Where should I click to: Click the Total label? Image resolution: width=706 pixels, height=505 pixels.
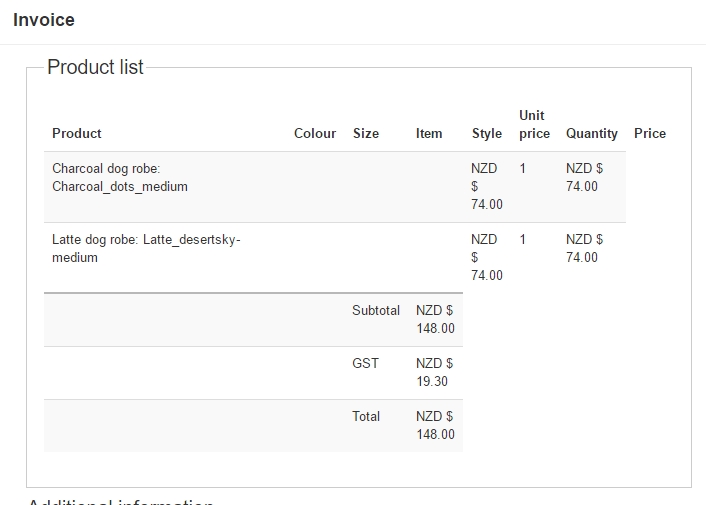(366, 416)
